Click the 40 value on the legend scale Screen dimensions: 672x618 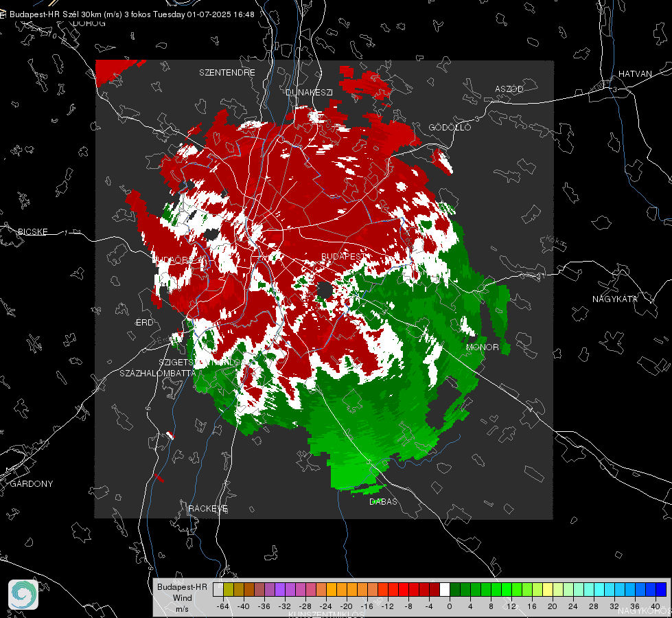[656, 606]
